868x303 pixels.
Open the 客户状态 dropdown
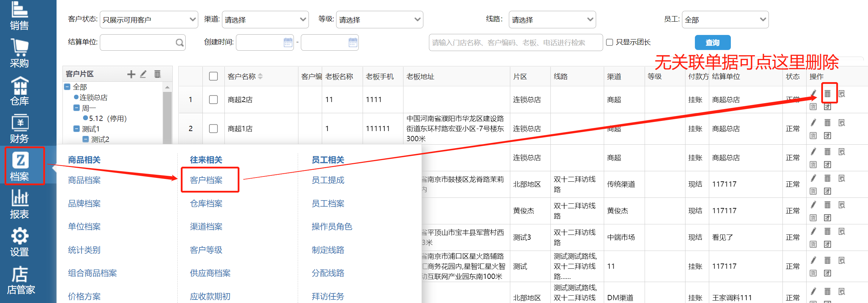149,20
